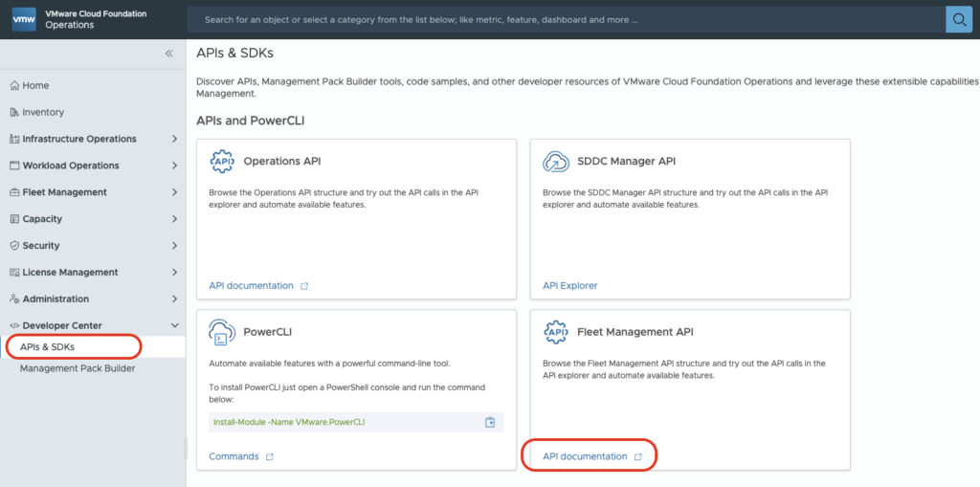Expand Infrastructure Operations menu
The width and height of the screenshot is (980, 487).
pyautogui.click(x=174, y=139)
